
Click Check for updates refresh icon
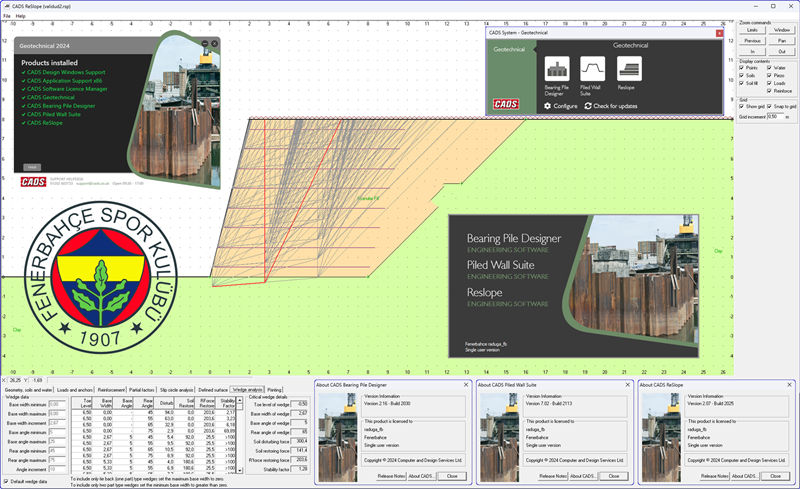click(588, 106)
